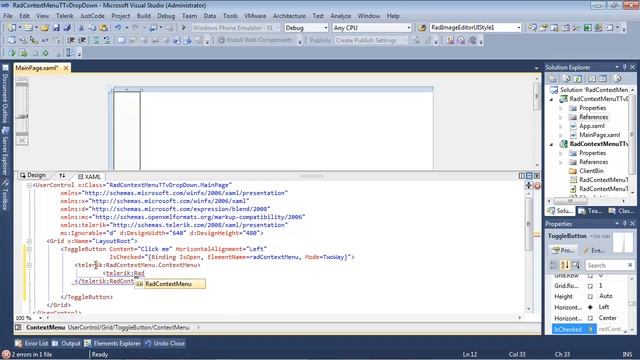Click the New Project toolbar icon

tap(11, 28)
